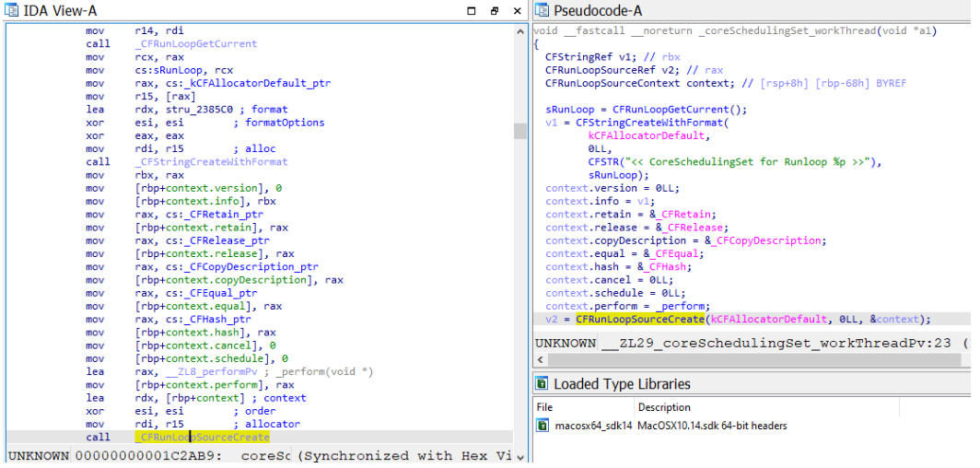The height and width of the screenshot is (468, 980).
Task: Click highlighted CFRunLoopSourceCreate in pseudocode
Action: pos(639,320)
